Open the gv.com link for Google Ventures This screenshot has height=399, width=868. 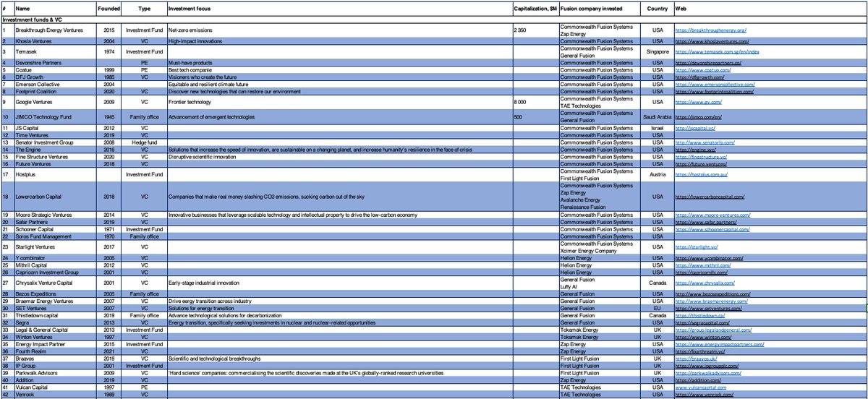tap(697, 103)
